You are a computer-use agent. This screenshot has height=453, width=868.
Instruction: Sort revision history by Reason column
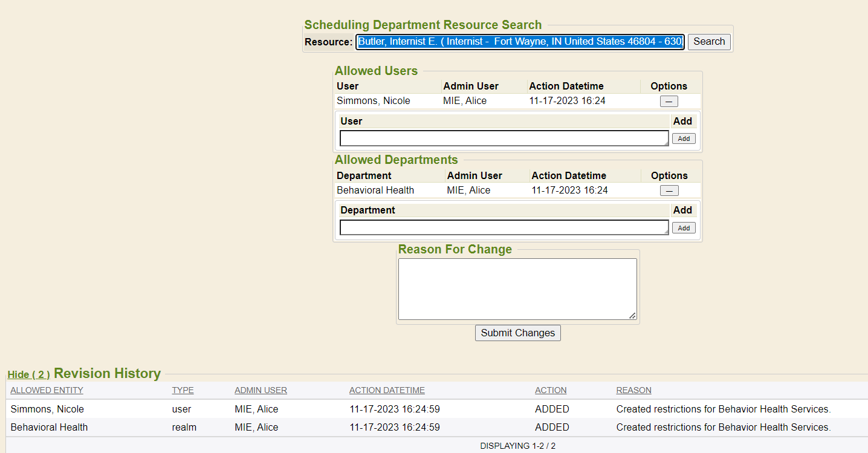633,391
